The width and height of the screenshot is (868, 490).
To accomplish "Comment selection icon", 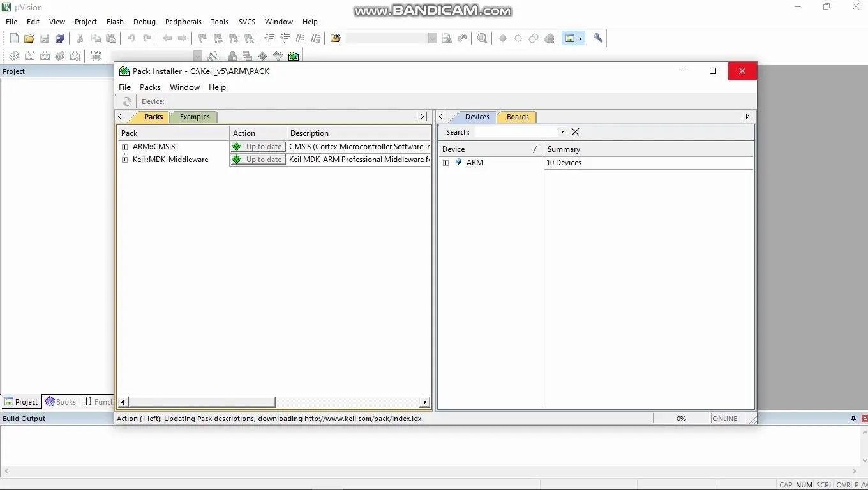I will (x=300, y=38).
